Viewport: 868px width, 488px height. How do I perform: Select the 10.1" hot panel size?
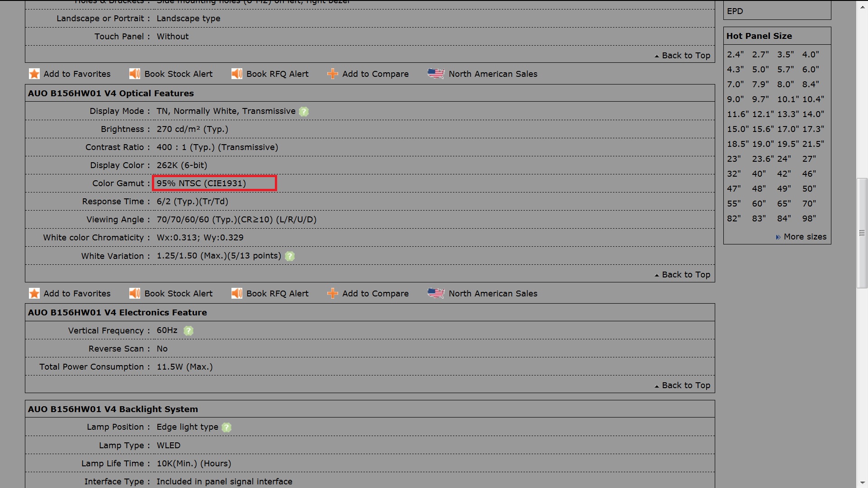(x=788, y=99)
